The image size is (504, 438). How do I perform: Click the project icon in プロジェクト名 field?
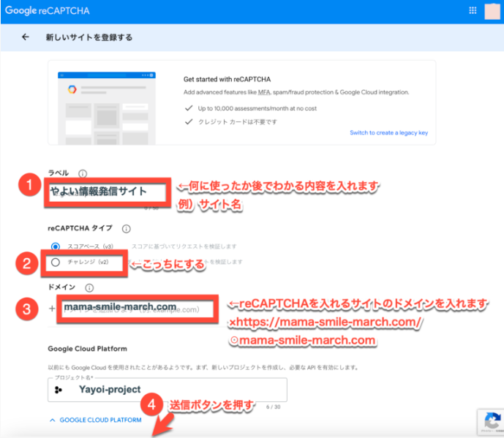pos(59,390)
